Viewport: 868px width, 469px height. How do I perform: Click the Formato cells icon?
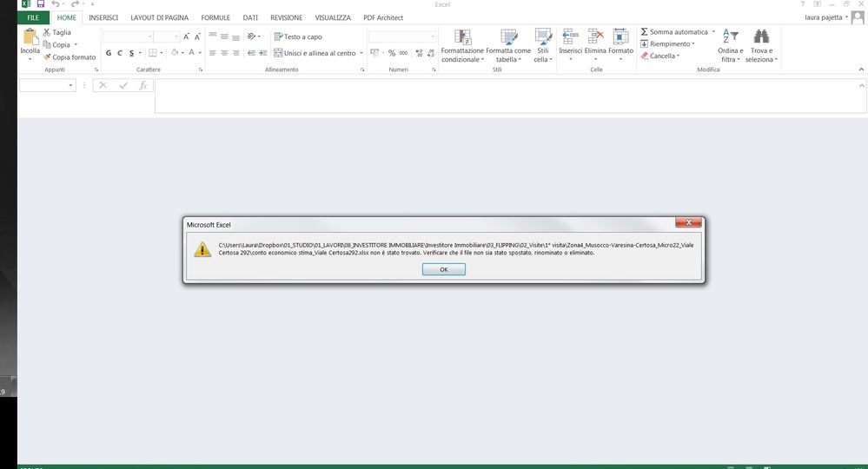coord(620,37)
